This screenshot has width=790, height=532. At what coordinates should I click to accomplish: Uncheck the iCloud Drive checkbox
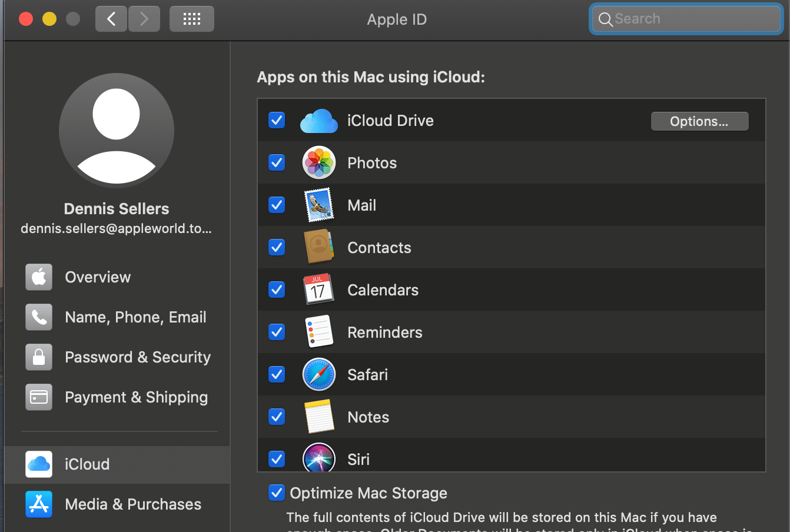point(277,121)
